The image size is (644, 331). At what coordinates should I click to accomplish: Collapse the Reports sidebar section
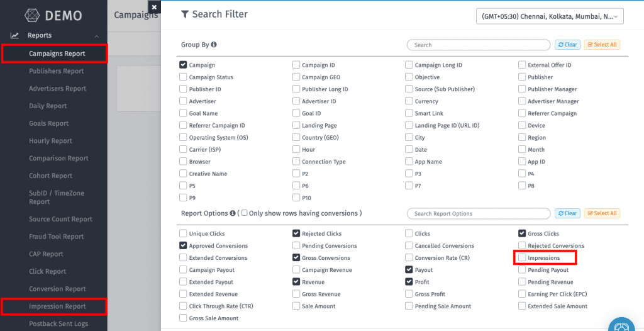click(x=96, y=36)
